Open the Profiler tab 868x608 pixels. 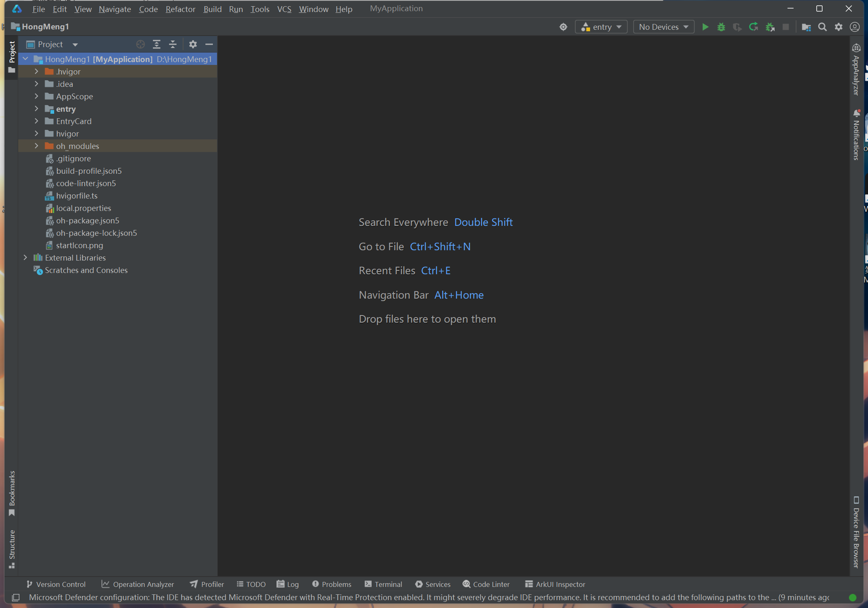pyautogui.click(x=207, y=584)
